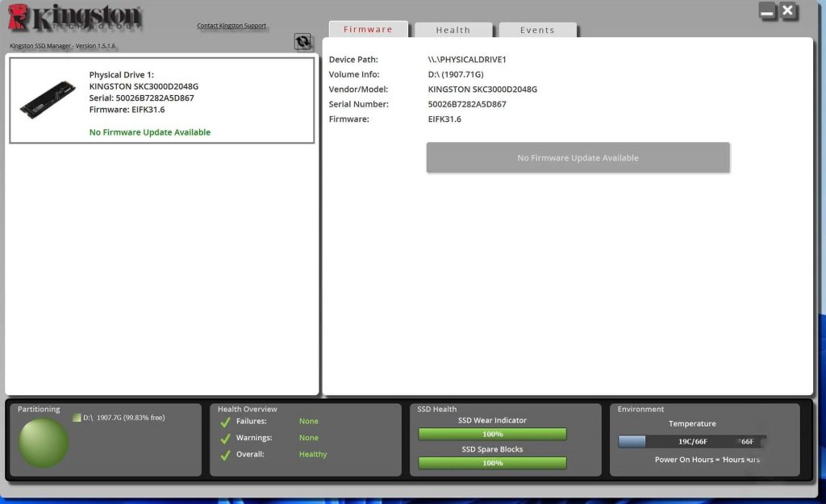Screen dimensions: 826x504
Task: Click the D:\ partition legend square
Action: click(77, 418)
